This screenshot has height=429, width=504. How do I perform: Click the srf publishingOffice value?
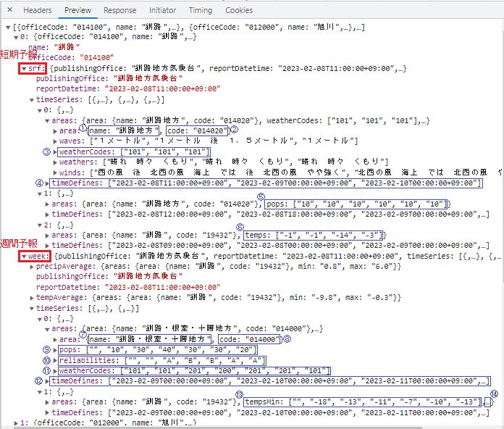point(148,78)
